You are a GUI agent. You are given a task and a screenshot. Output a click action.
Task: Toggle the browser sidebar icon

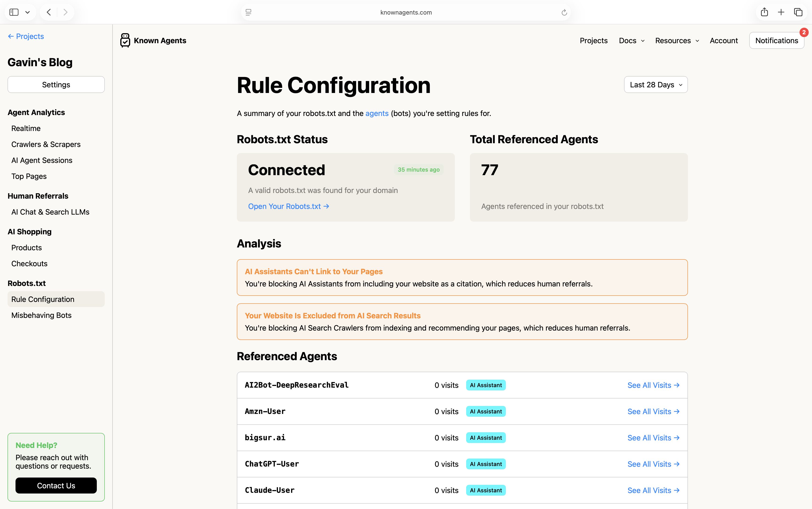[x=14, y=12]
